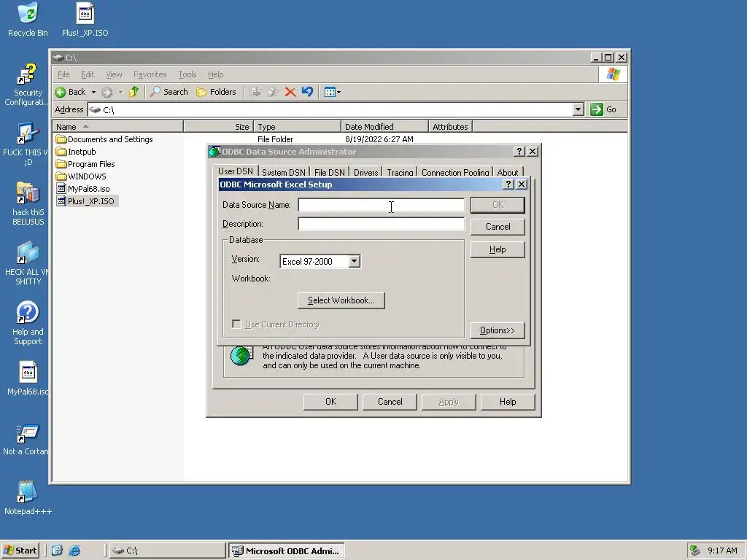Viewport: 747px width, 560px height.
Task: Click the Description text field
Action: pos(381,224)
